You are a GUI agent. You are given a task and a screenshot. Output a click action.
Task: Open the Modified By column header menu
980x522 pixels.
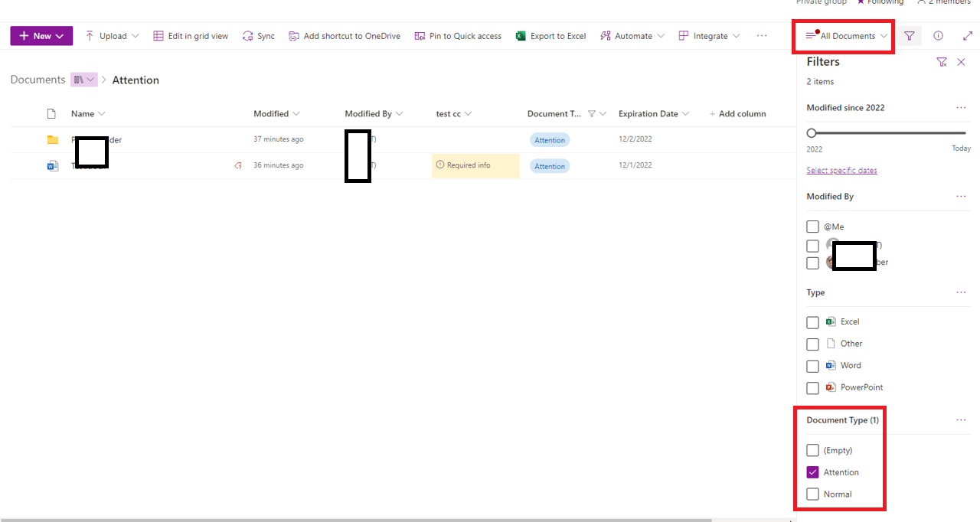point(374,114)
